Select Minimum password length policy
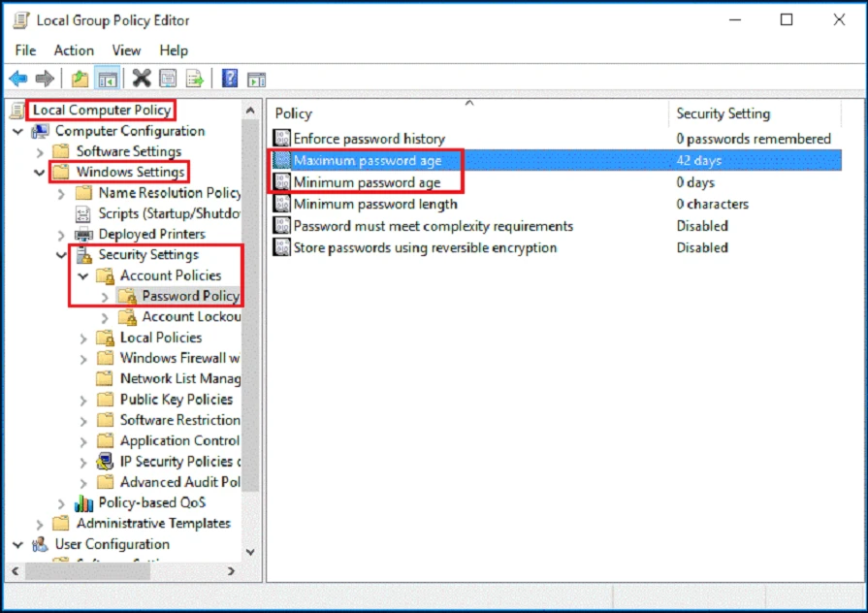The height and width of the screenshot is (613, 868). click(x=374, y=205)
